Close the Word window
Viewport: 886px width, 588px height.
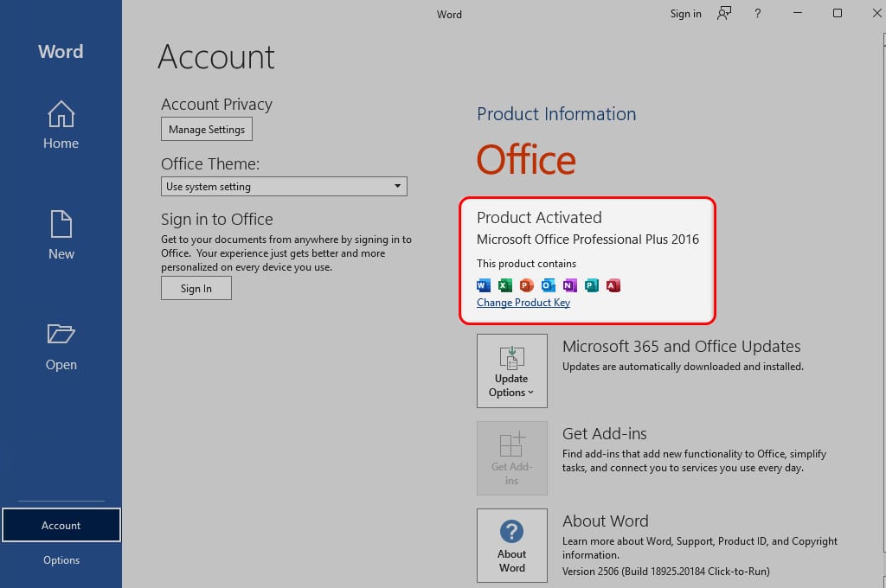876,13
